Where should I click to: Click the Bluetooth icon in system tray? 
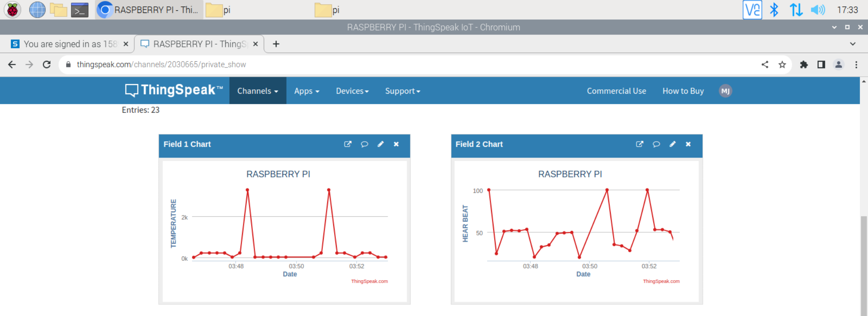coord(774,10)
